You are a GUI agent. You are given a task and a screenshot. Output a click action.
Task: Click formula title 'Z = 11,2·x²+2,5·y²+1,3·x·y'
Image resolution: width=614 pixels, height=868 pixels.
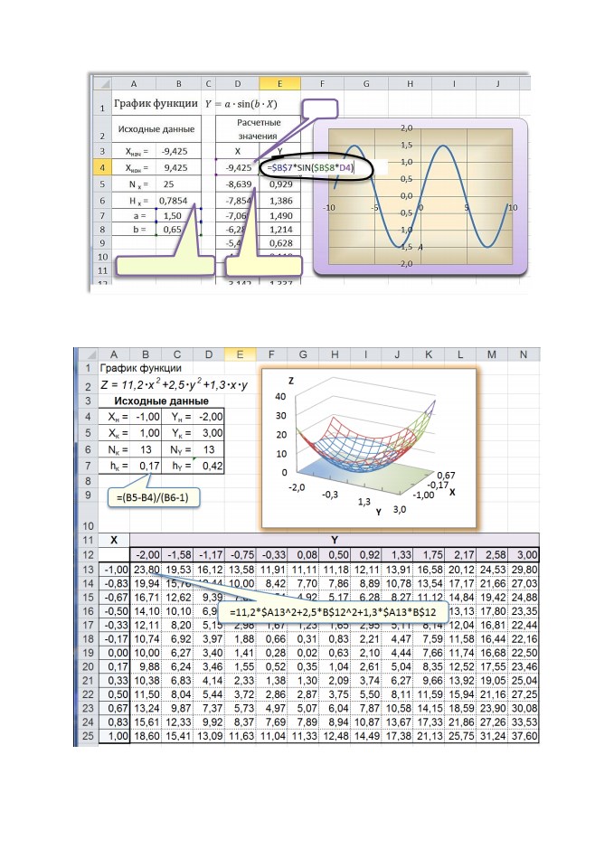click(x=175, y=385)
